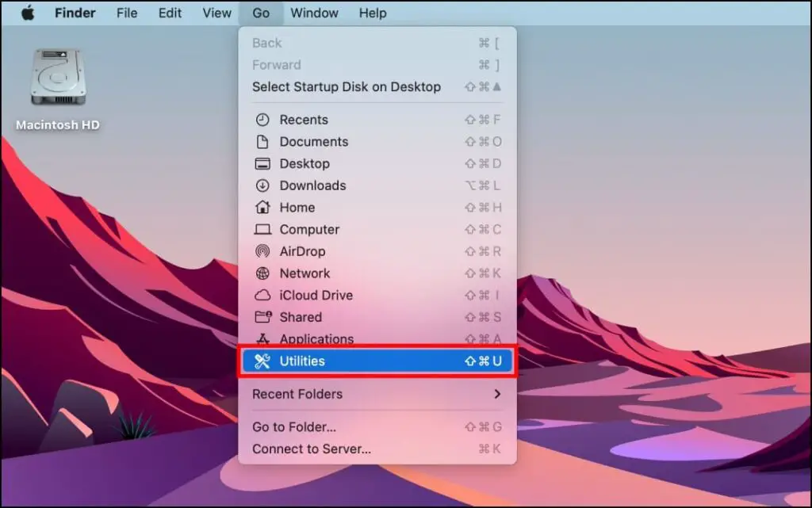Open Applications from Go menu
812x508 pixels.
(x=377, y=339)
